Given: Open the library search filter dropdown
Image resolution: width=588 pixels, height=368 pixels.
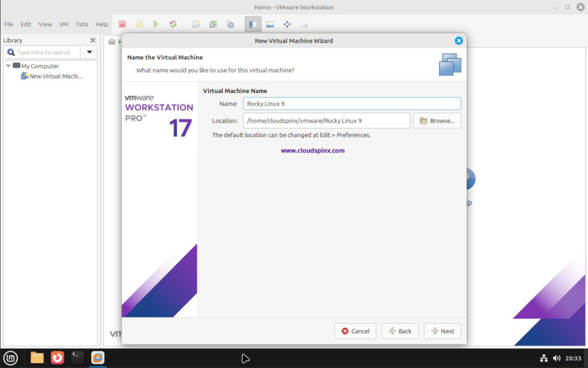Looking at the screenshot, I should (90, 52).
